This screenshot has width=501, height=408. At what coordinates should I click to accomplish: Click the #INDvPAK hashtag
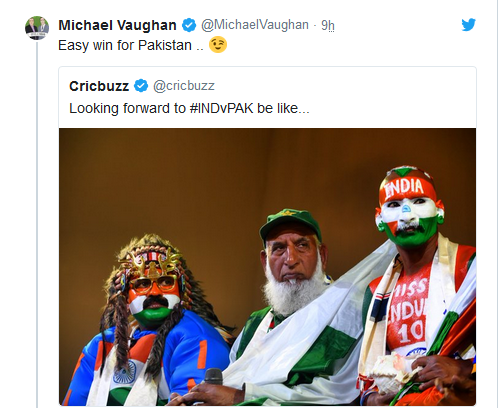pos(222,108)
